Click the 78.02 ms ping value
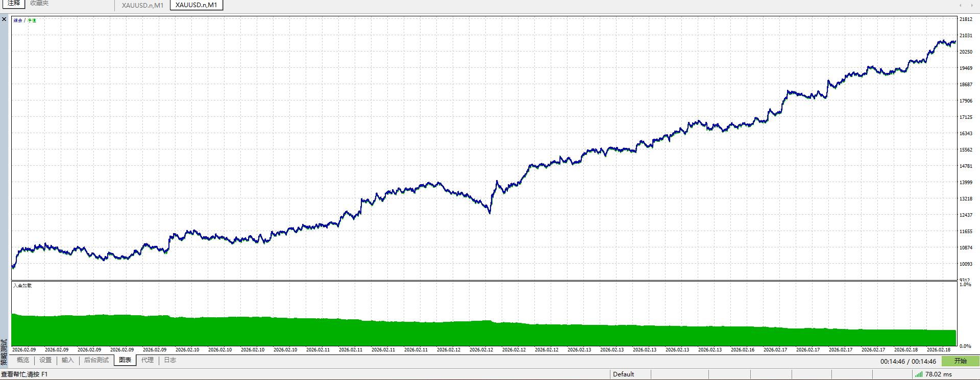Screen dimensions: 980x380 [939, 374]
